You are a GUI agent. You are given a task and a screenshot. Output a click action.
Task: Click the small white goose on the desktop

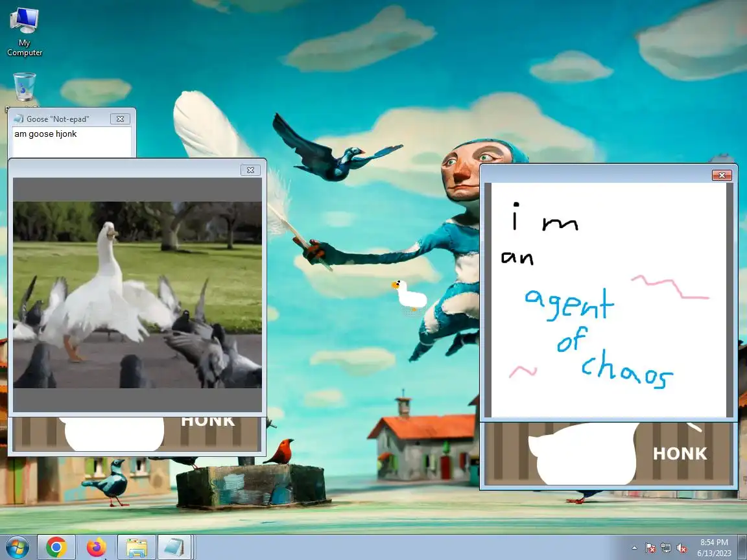click(x=409, y=297)
